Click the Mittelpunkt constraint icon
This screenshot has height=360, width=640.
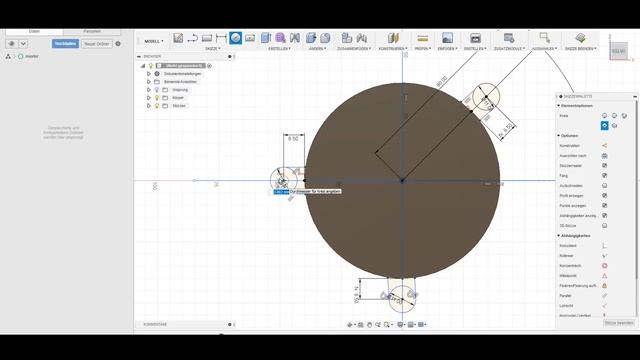coord(604,276)
